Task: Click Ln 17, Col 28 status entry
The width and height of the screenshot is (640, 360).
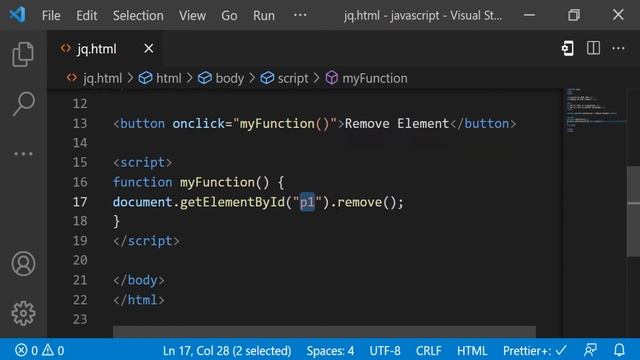Action: [x=227, y=350]
